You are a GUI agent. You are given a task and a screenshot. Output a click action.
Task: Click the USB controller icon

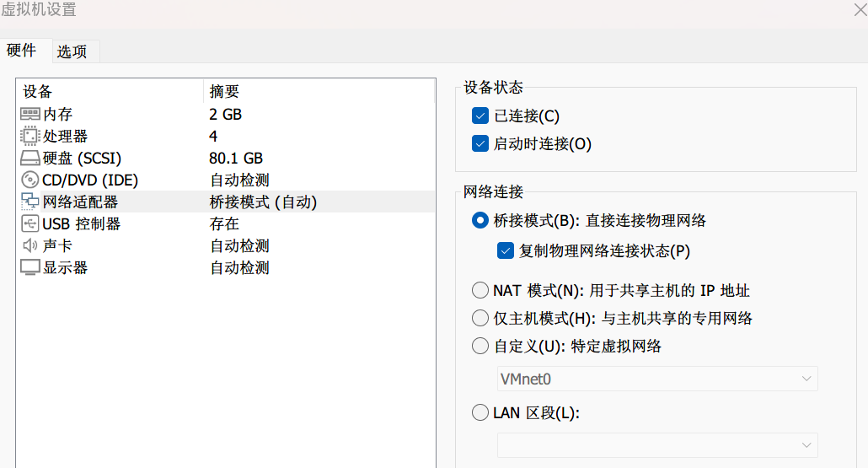[29, 223]
